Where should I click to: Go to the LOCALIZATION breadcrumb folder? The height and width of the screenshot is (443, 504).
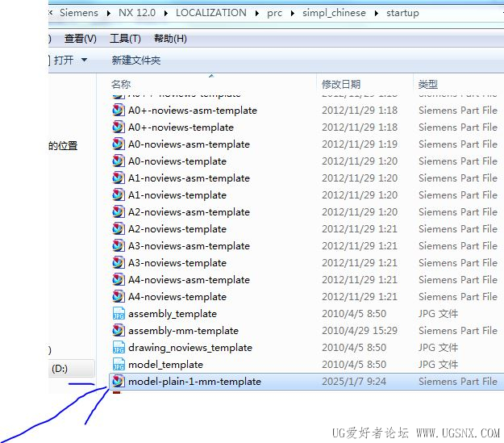(x=210, y=13)
